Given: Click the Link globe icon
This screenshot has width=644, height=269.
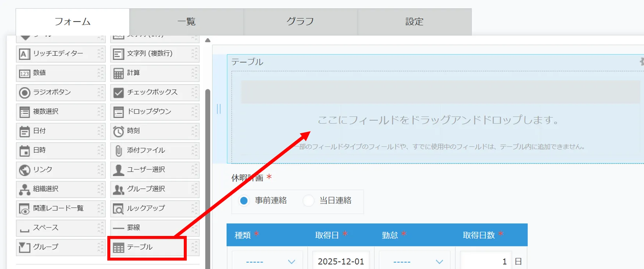Looking at the screenshot, I should [24, 170].
